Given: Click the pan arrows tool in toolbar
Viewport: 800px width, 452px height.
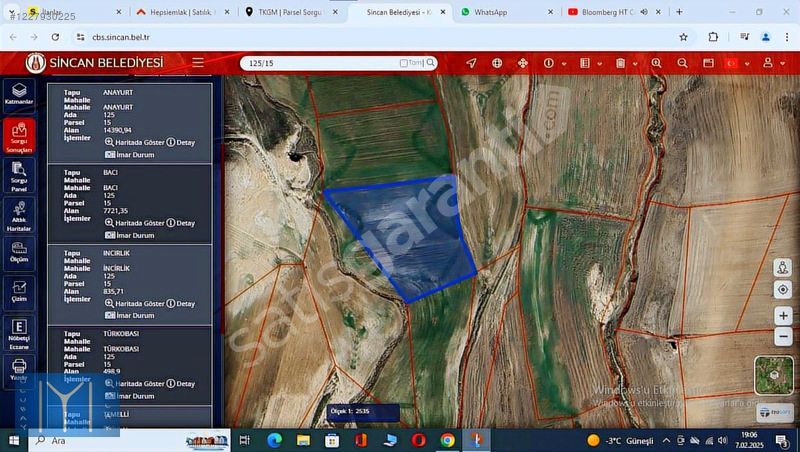Looking at the screenshot, I should [x=522, y=63].
